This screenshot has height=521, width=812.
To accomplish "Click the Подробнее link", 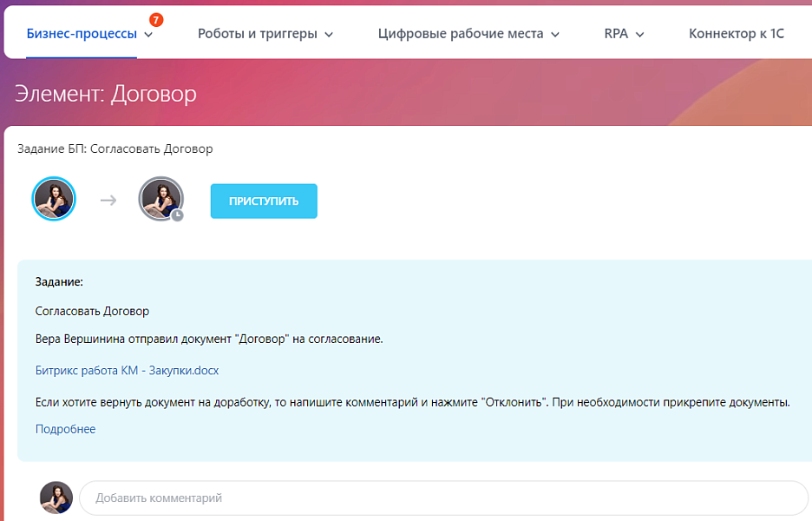I will (x=65, y=428).
